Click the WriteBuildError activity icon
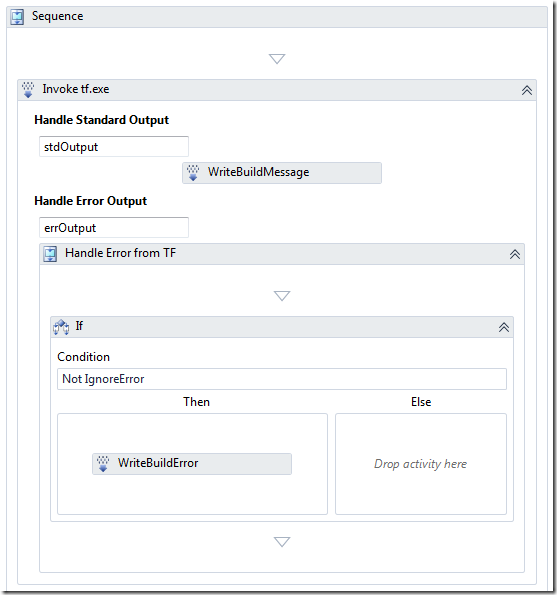This screenshot has width=557, height=595. (103, 464)
